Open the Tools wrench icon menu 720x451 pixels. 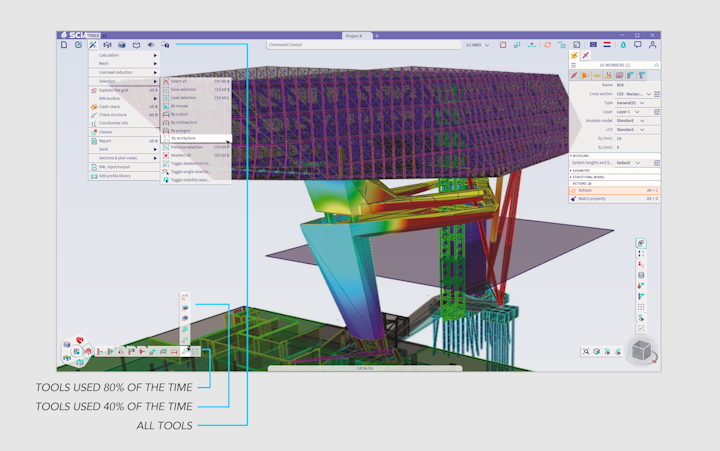pyautogui.click(x=93, y=45)
